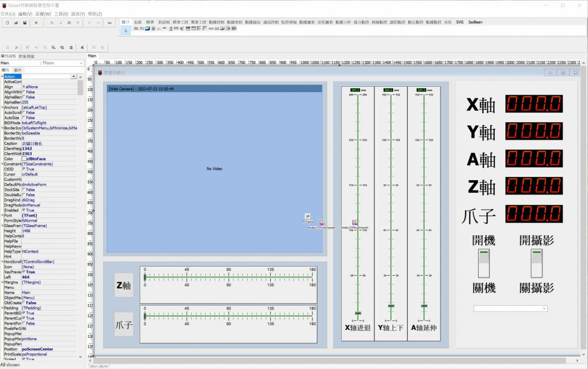
Task: Select the ModbusTCPReadChannel component icon
Action: 355,222
